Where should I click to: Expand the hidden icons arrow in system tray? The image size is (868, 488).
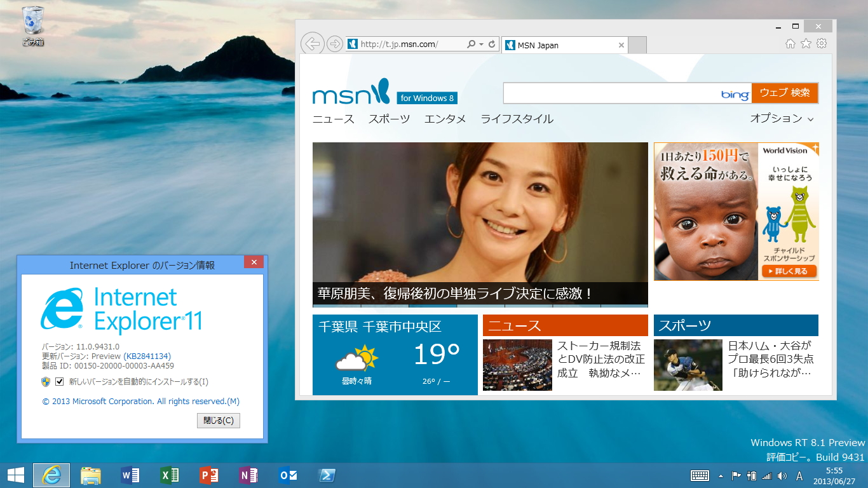(721, 475)
